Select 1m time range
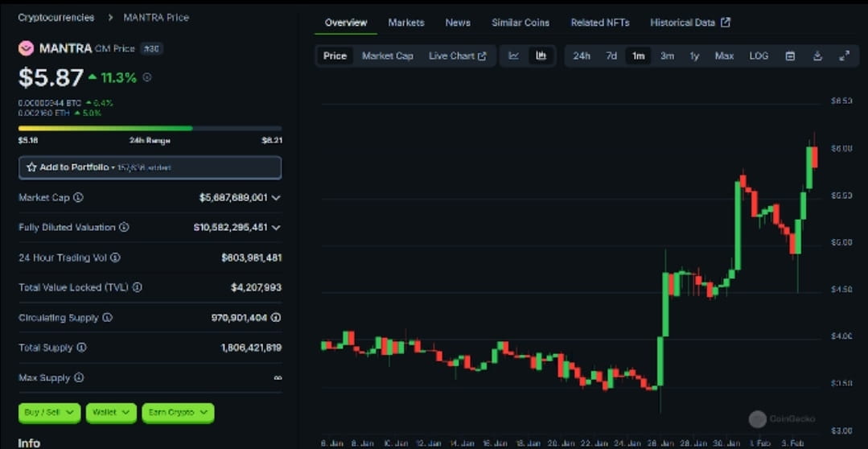Screen dimensions: 868x449 click(x=638, y=56)
